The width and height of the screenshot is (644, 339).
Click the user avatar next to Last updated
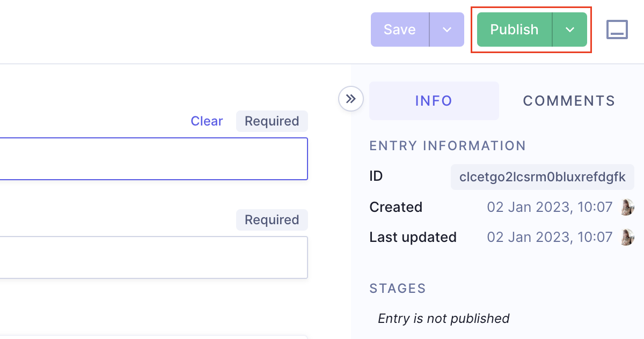coord(627,237)
